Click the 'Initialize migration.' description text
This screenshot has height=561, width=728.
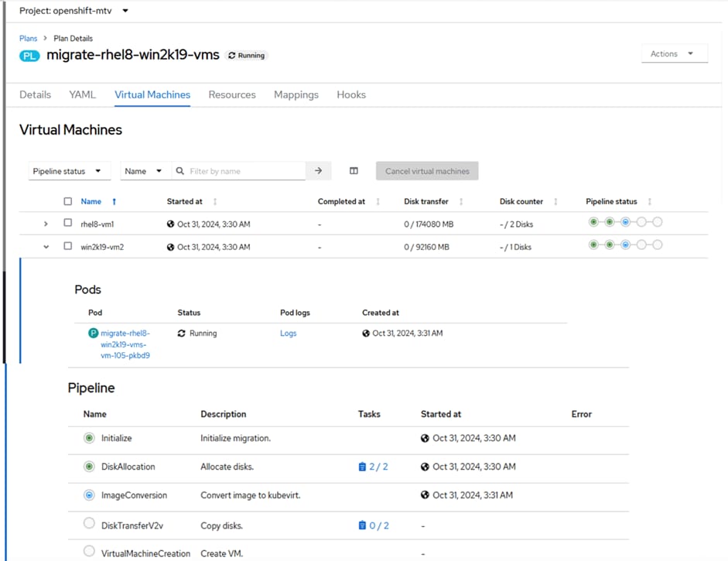pos(235,438)
